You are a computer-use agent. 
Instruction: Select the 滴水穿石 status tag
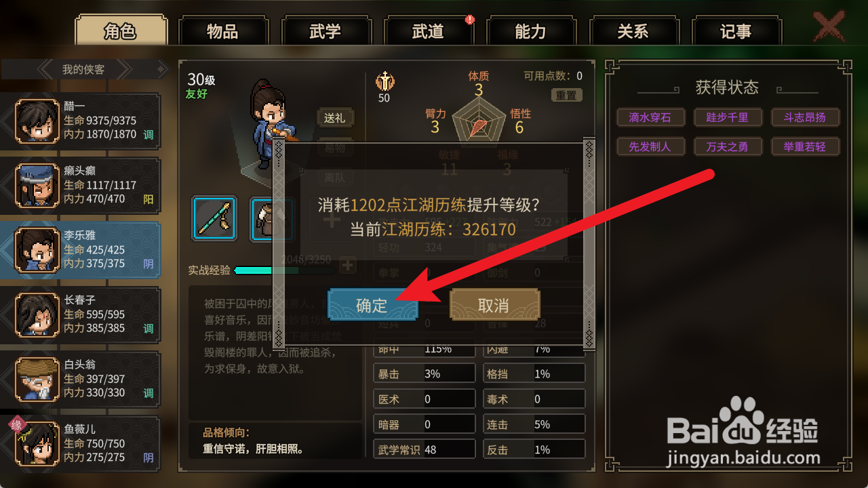650,117
